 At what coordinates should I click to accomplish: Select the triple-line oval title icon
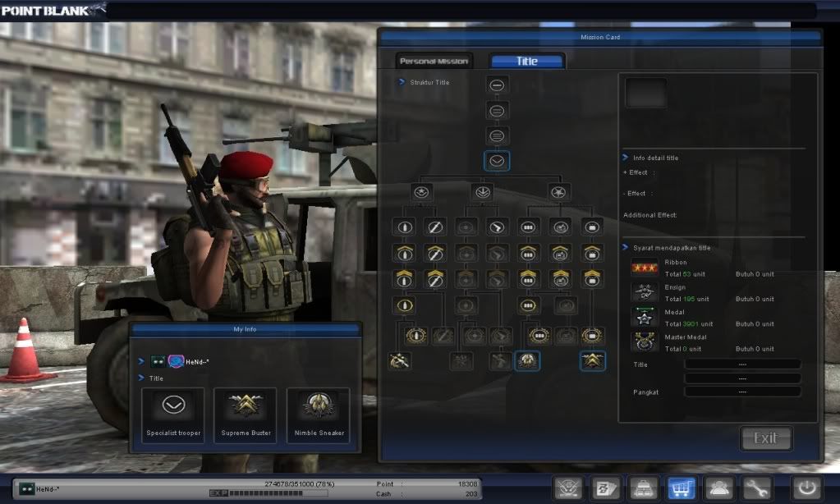pos(497,136)
